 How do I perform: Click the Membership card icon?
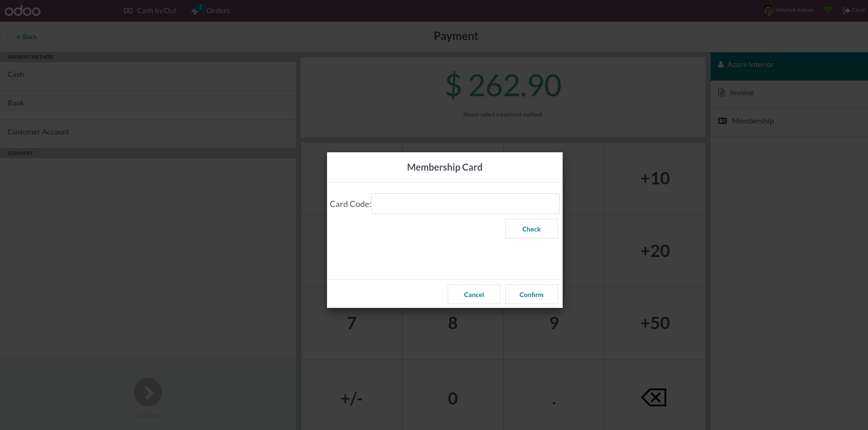(x=722, y=121)
